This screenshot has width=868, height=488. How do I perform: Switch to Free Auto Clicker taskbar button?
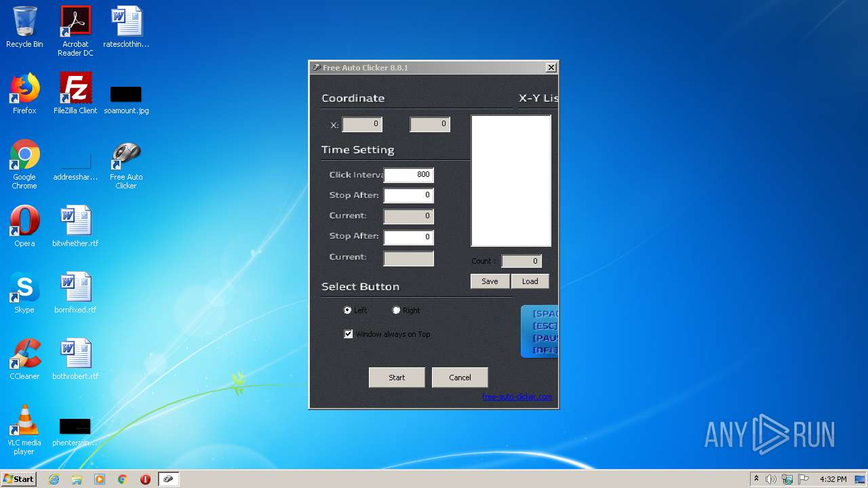(168, 479)
